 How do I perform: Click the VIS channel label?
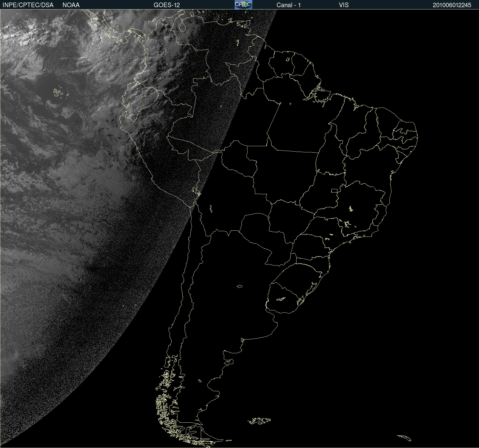[344, 5]
